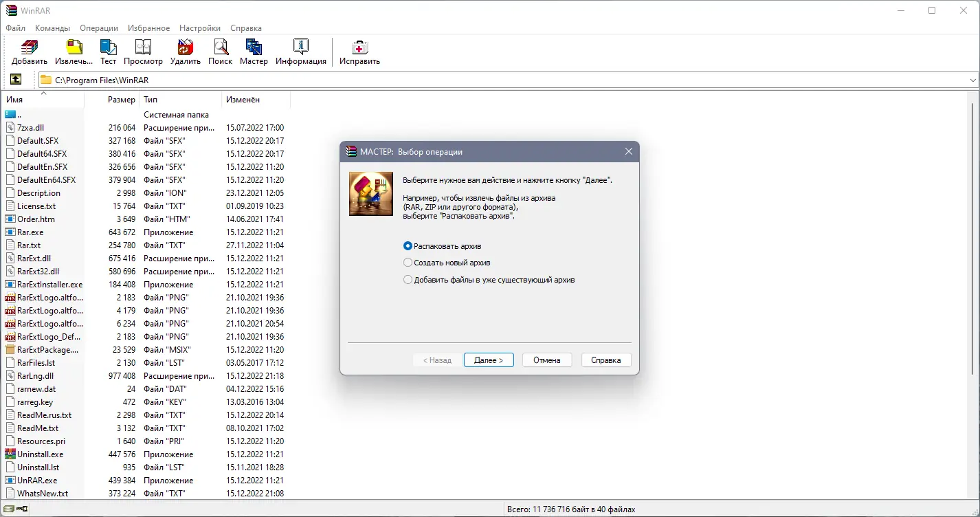Click the parent folder '..' icon
Viewport: 980px width, 517px height.
[10, 115]
